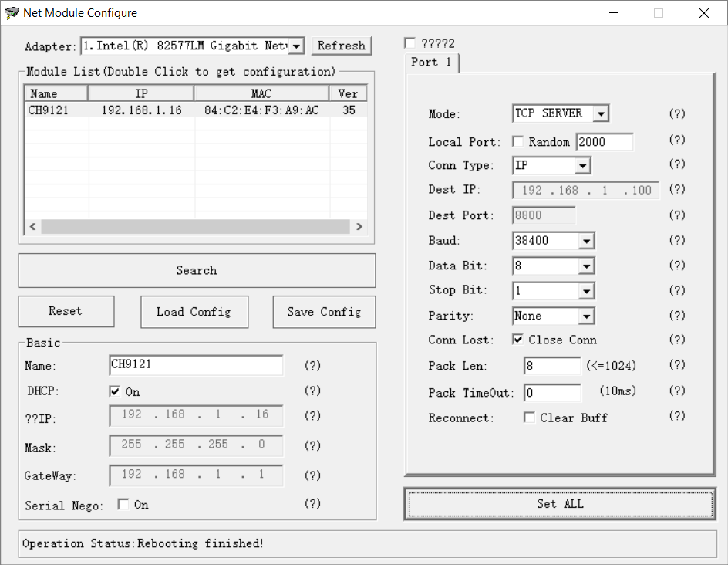Click the help (?) next to Dest IP

tap(677, 189)
